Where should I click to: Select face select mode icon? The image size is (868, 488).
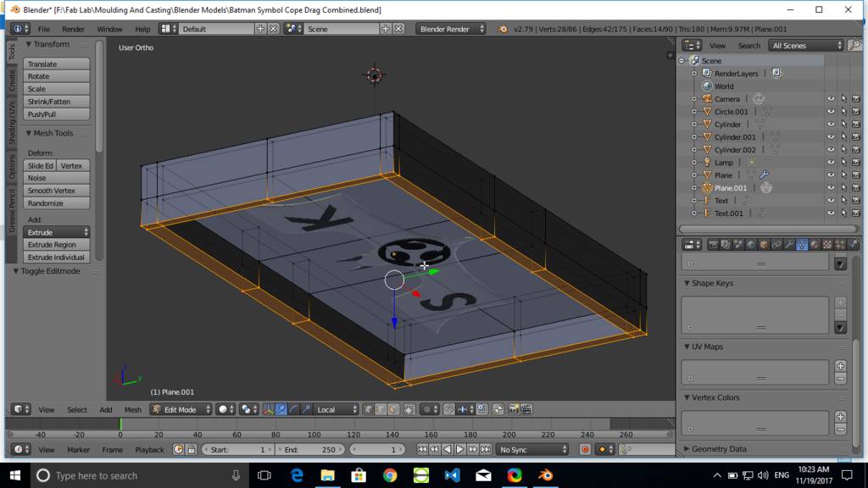393,409
